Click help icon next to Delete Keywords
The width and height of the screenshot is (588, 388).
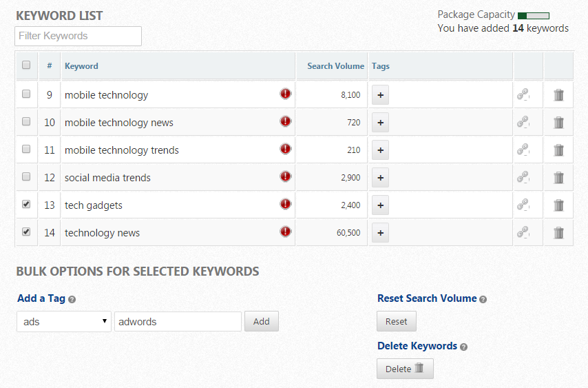[463, 347]
